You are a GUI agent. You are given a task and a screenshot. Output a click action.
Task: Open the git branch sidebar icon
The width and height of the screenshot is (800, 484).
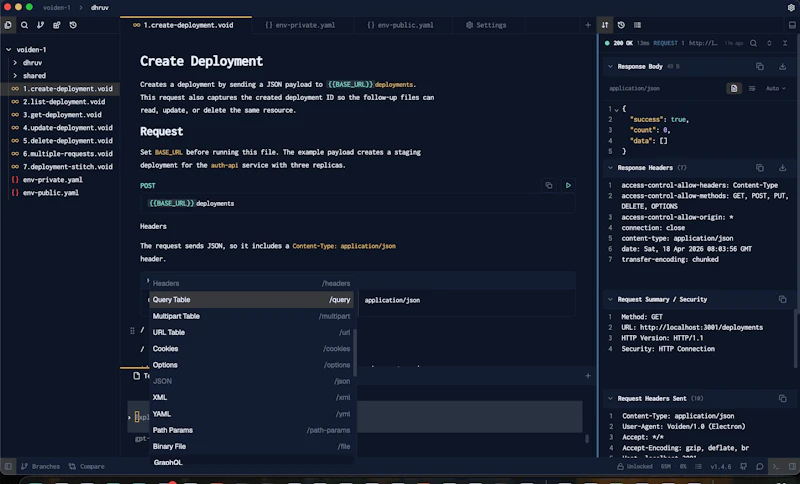click(x=40, y=25)
